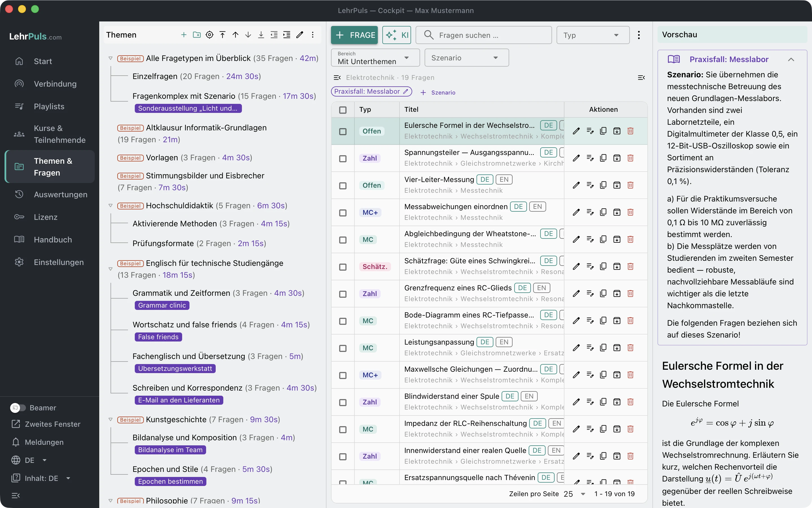Viewport: 812px width, 508px height.
Task: Toggle the Beamer switch
Action: click(18, 408)
